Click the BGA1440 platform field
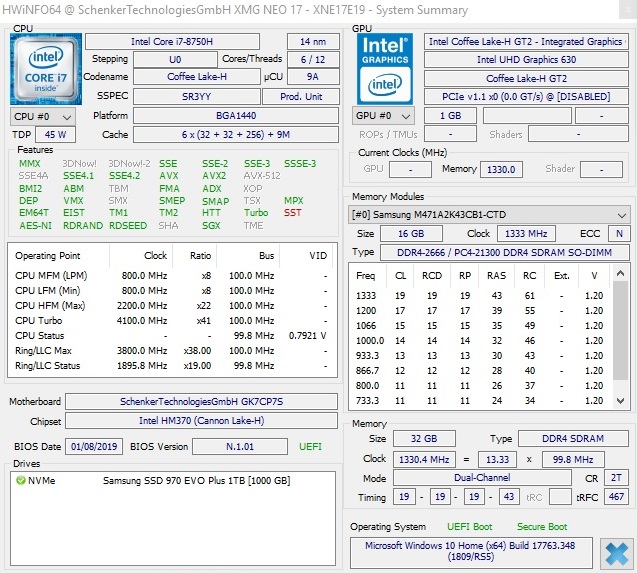637x573 pixels. 236,115
